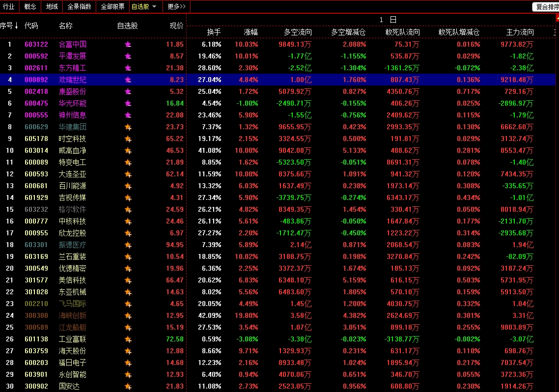
Task: Click the 41.08% turnover of 威高血净
Action: pos(210,150)
